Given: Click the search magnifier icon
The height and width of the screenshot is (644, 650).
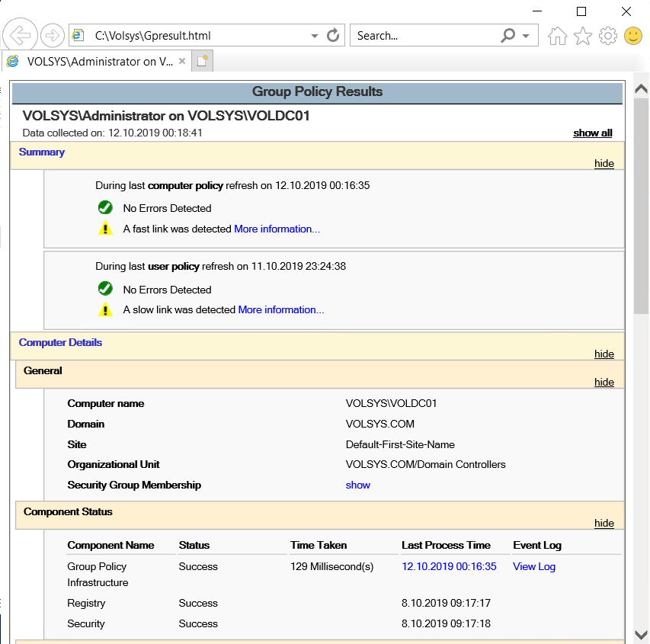Looking at the screenshot, I should (508, 35).
